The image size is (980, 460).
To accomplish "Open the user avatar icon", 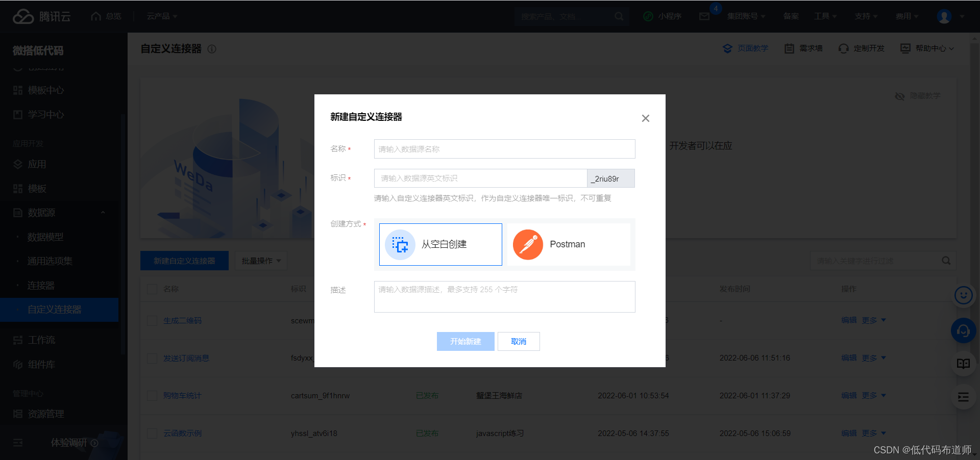I will pyautogui.click(x=944, y=16).
